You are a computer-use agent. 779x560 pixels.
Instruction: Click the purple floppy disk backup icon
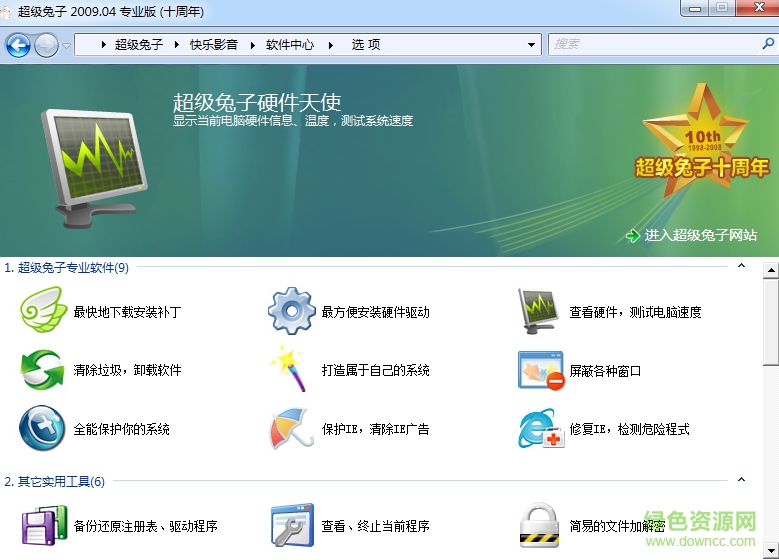click(x=44, y=526)
